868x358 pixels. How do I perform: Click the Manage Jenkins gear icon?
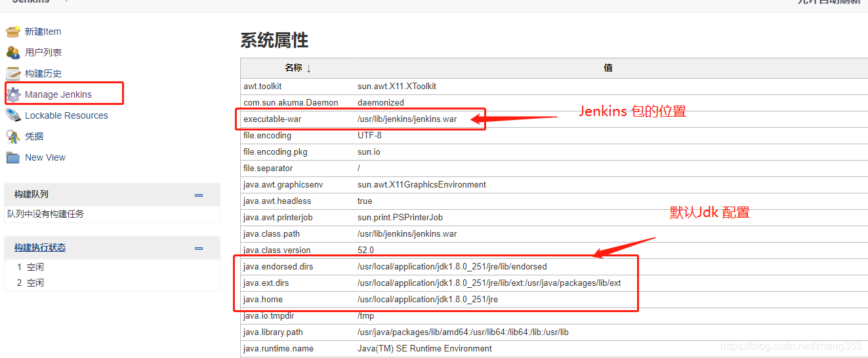click(x=13, y=94)
